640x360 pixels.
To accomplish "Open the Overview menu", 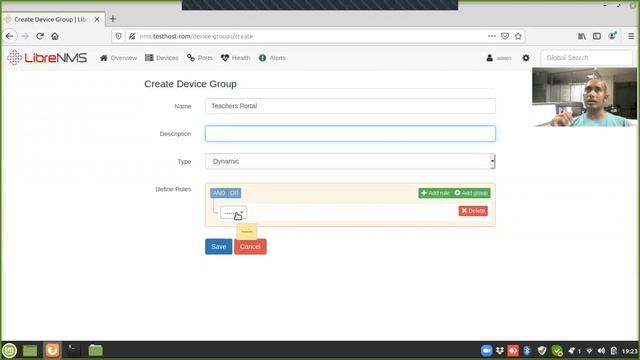I will (118, 58).
